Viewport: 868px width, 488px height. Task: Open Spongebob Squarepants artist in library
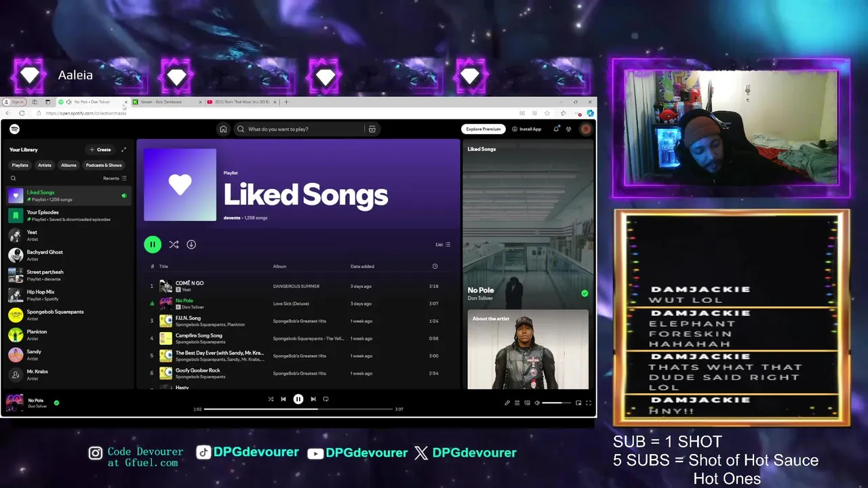pyautogui.click(x=68, y=315)
